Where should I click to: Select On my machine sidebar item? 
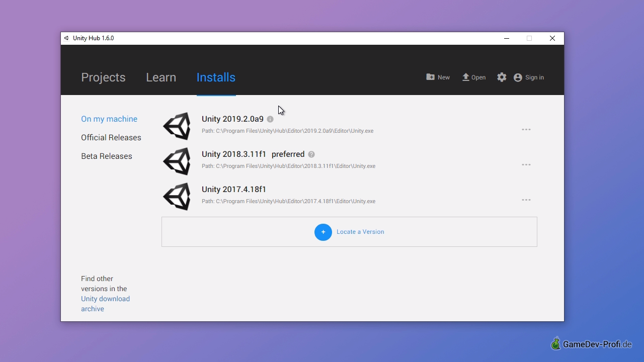109,119
